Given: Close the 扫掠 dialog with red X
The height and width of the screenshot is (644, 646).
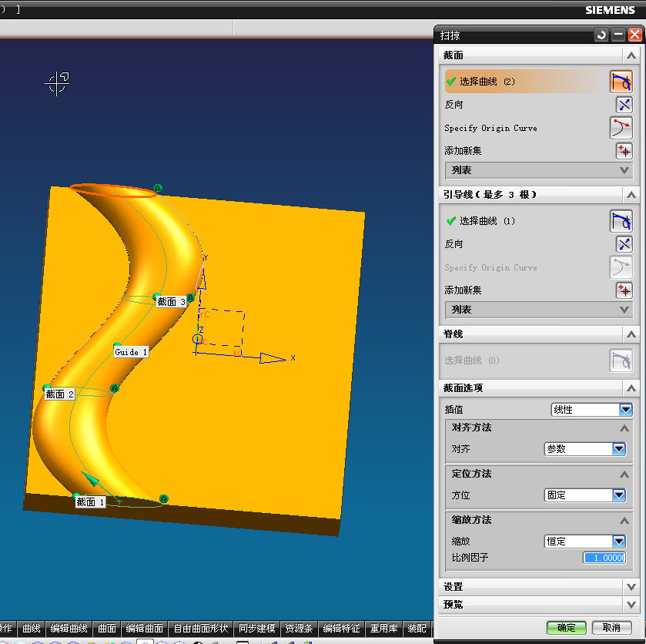Looking at the screenshot, I should point(635,35).
